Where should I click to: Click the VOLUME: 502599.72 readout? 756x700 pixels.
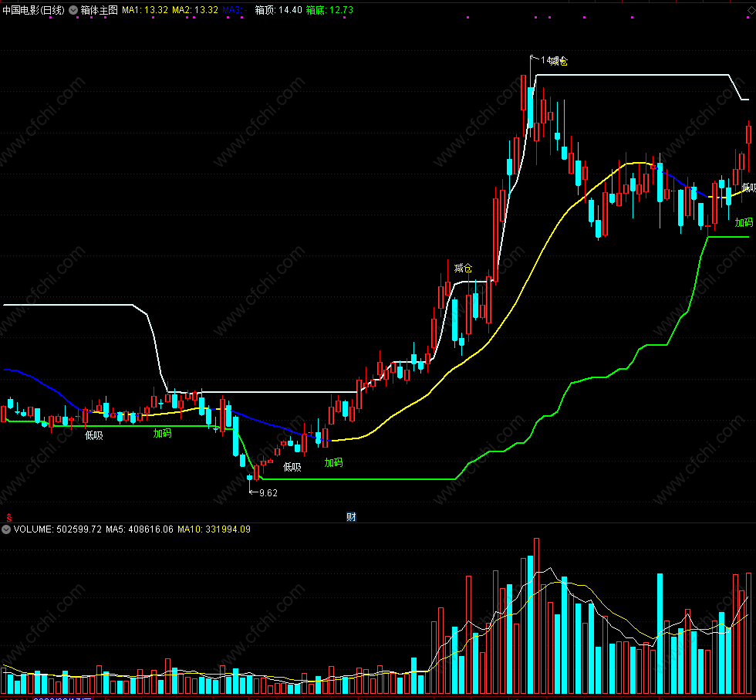(x=58, y=529)
